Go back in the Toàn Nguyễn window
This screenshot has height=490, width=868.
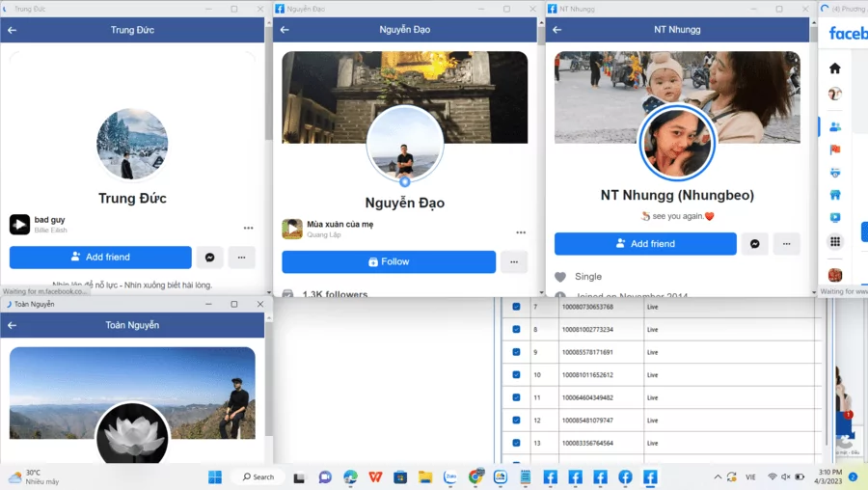point(13,326)
